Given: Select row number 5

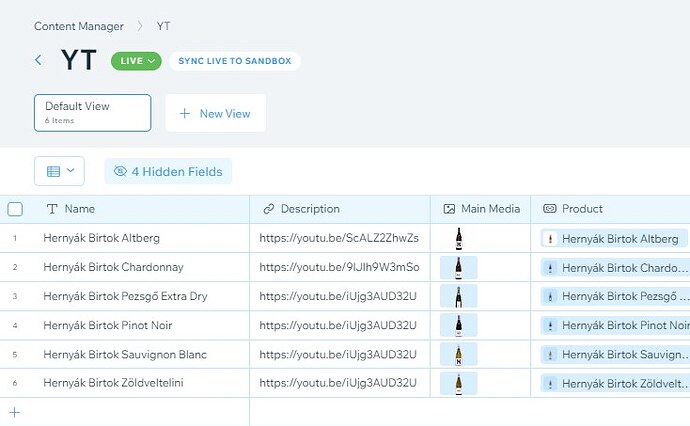Looking at the screenshot, I should tap(15, 355).
